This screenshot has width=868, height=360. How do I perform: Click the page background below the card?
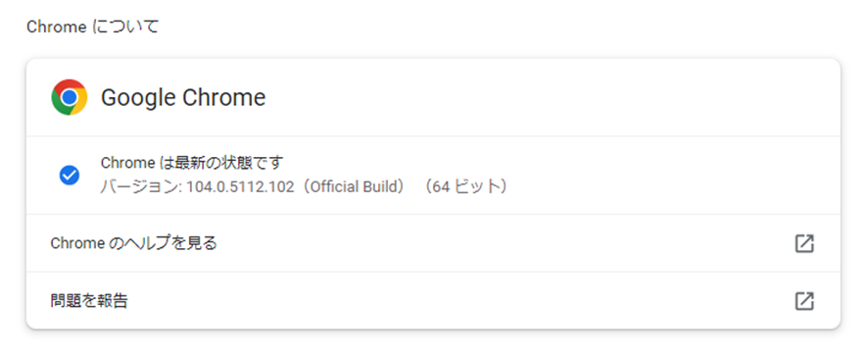click(x=434, y=346)
